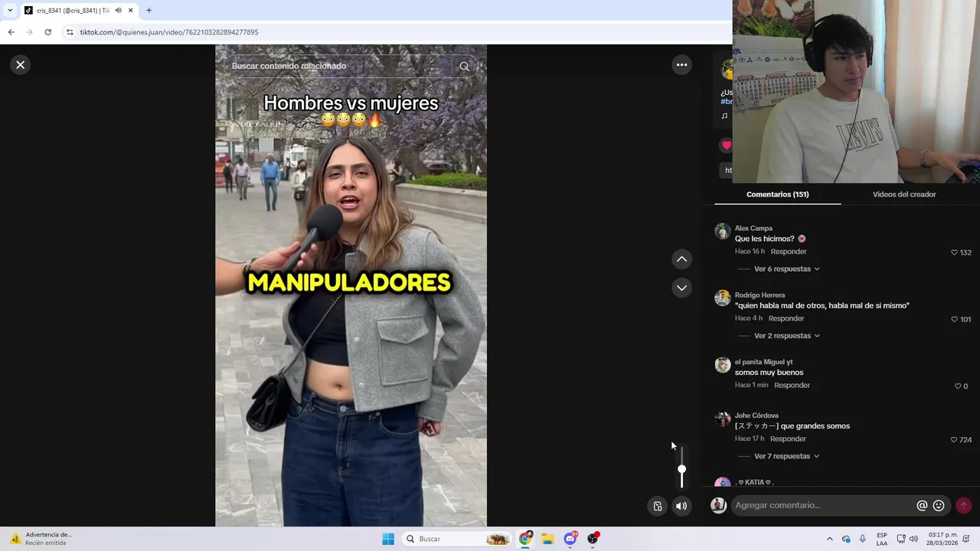Image resolution: width=980 pixels, height=551 pixels.
Task: Adjust the vertical volume slider handle
Action: click(x=681, y=469)
